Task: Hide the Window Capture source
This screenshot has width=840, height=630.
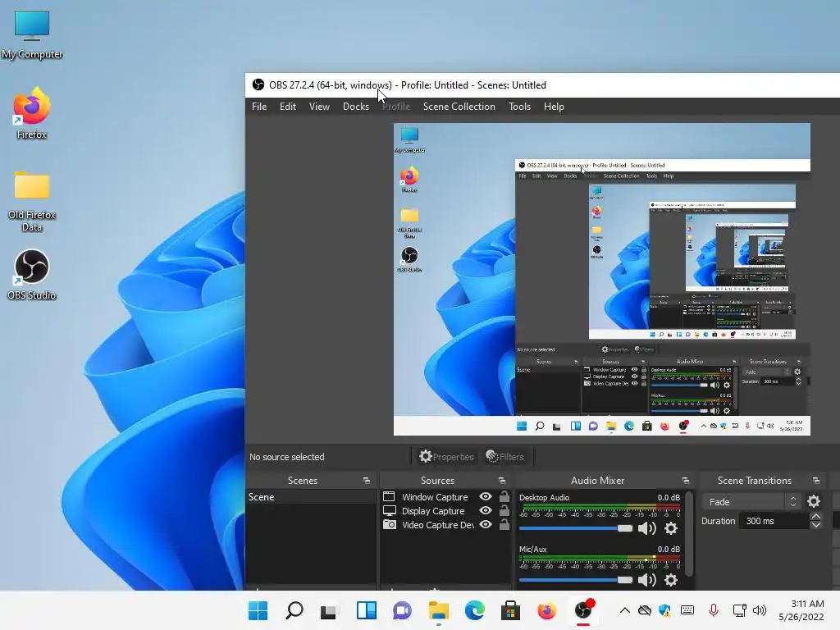Action: (x=486, y=496)
